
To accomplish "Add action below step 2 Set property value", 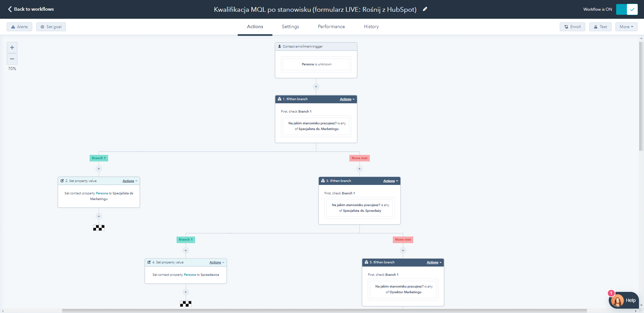I will point(99,216).
